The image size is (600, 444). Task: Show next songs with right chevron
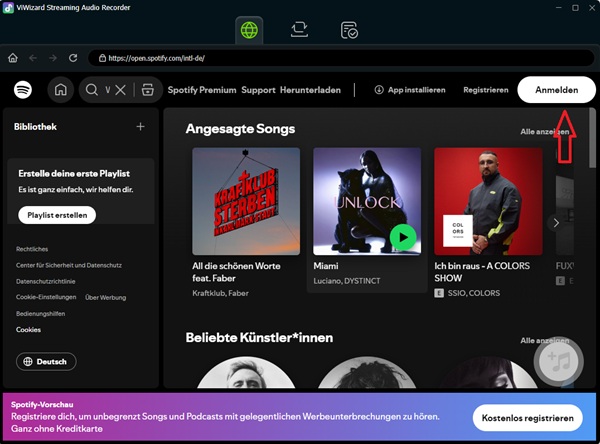coord(556,223)
